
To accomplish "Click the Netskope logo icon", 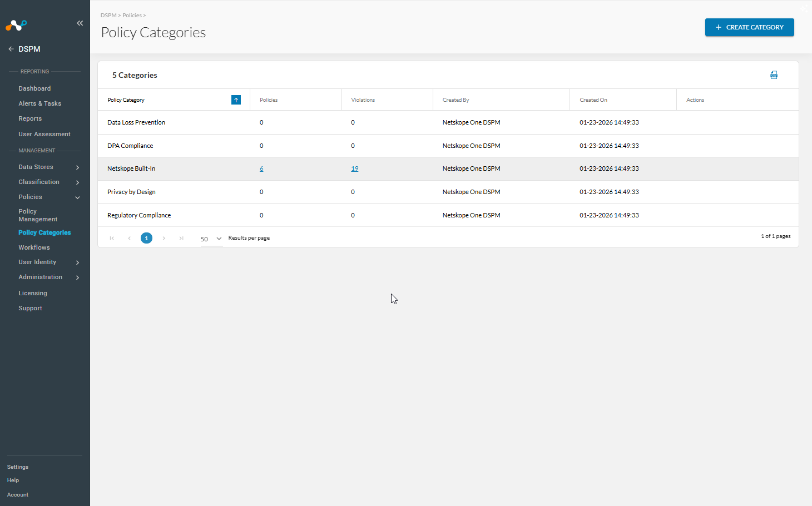I will click(16, 25).
